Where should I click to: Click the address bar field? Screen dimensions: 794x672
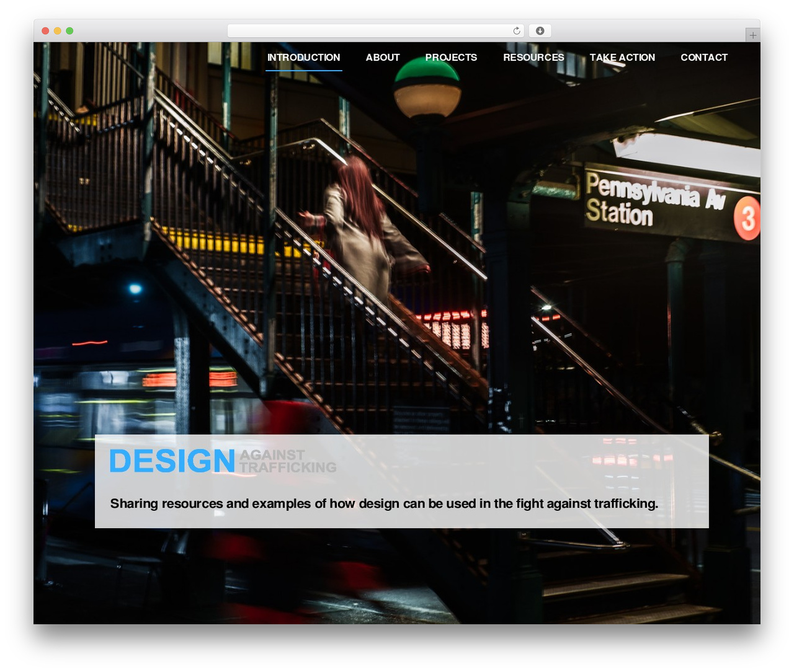375,31
